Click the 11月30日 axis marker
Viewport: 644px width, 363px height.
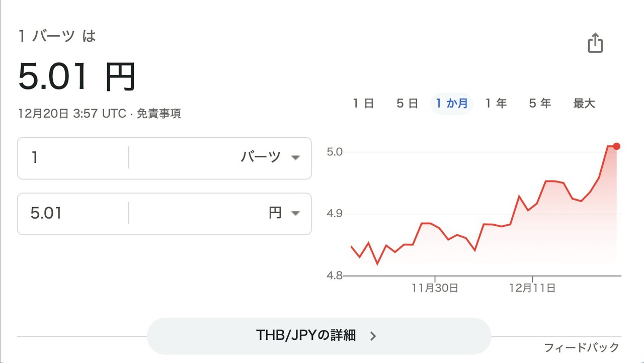pos(435,288)
